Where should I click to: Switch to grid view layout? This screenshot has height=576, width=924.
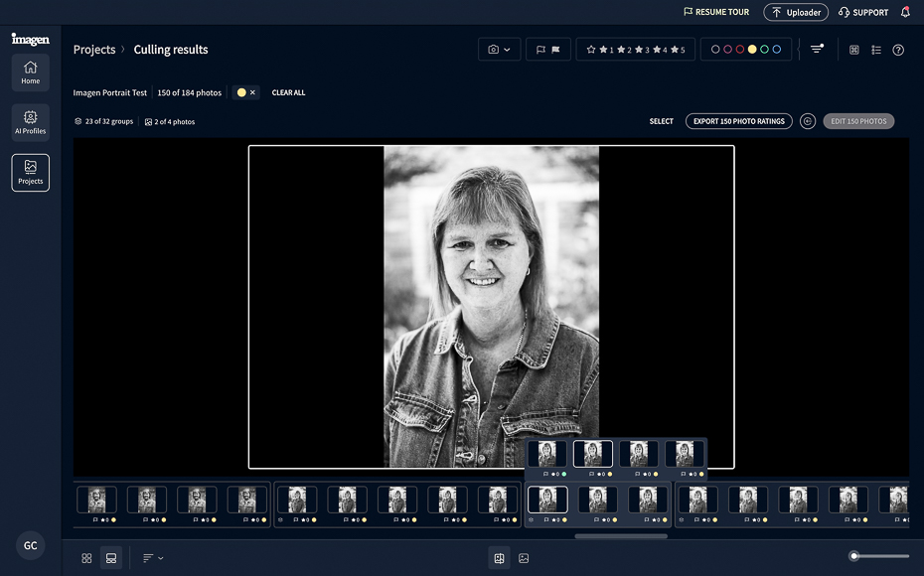(86, 558)
